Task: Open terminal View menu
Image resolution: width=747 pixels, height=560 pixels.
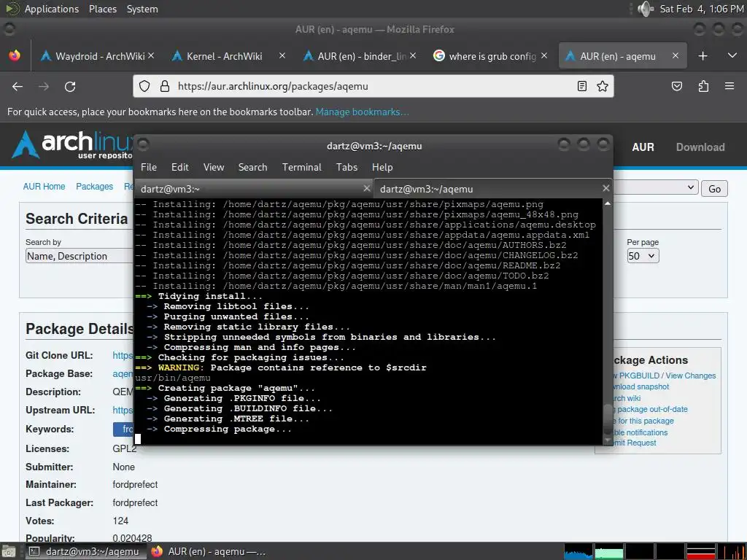Action: (x=214, y=167)
